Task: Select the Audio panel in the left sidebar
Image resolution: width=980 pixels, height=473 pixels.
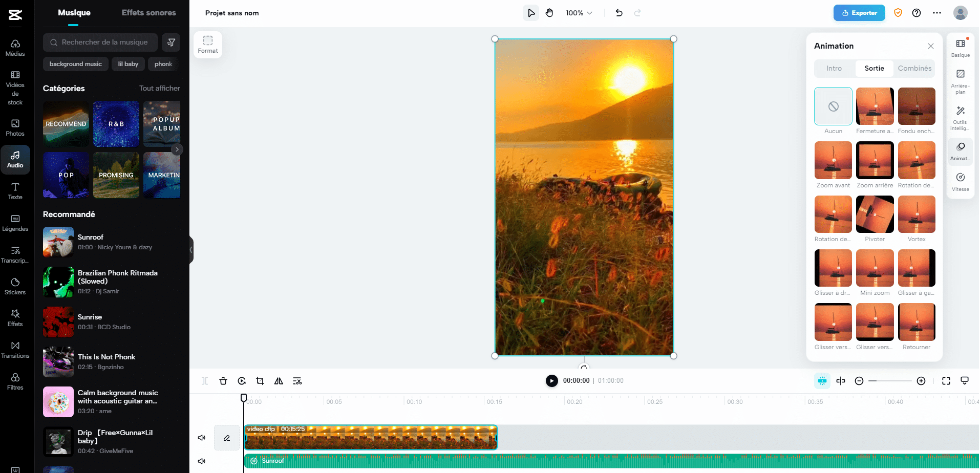Action: [15, 159]
